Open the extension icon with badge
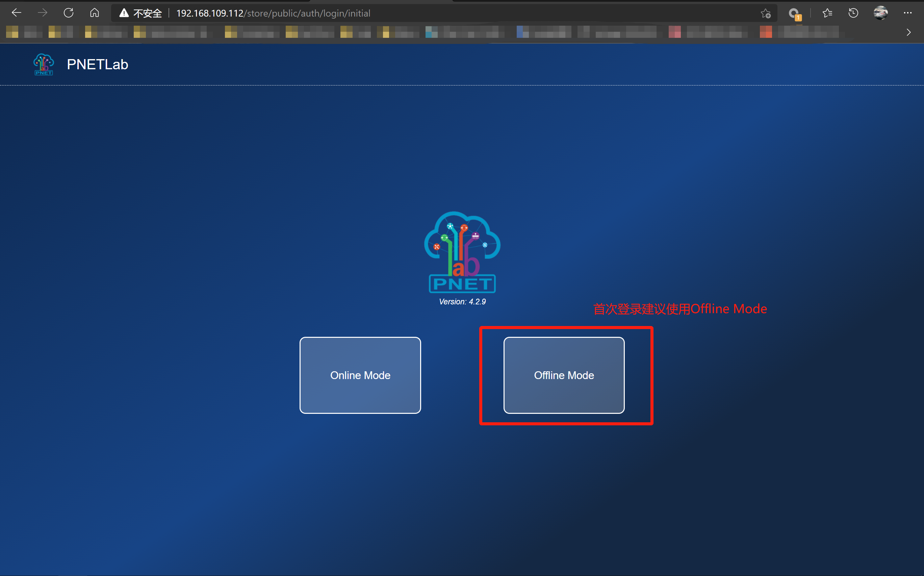This screenshot has width=924, height=576. click(795, 14)
